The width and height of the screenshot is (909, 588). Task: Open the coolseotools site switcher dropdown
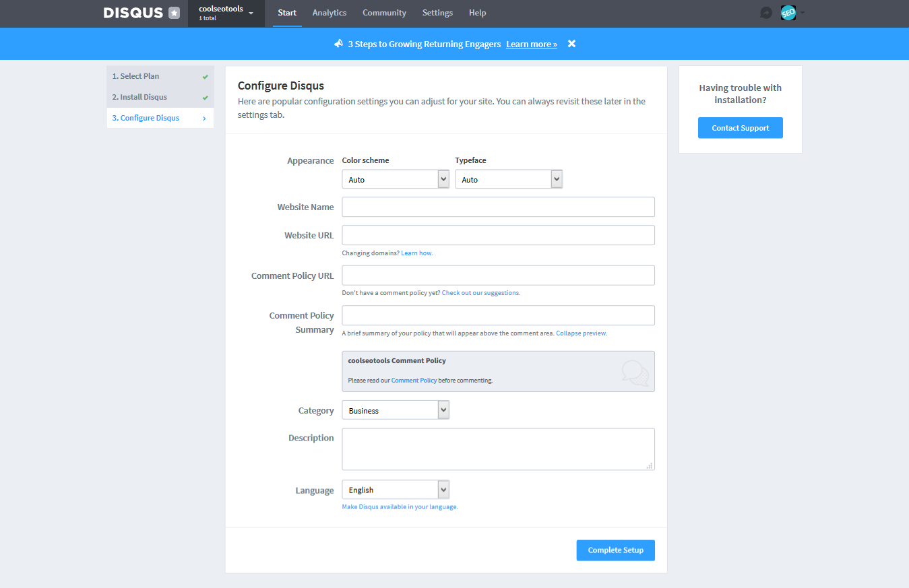coord(226,13)
